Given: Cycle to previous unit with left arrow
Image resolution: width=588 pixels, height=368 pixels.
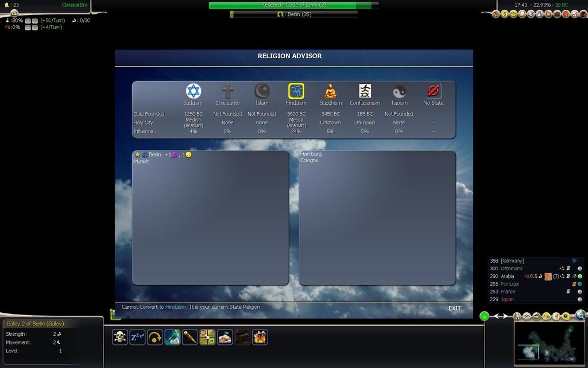Looking at the screenshot, I should 497,316.
